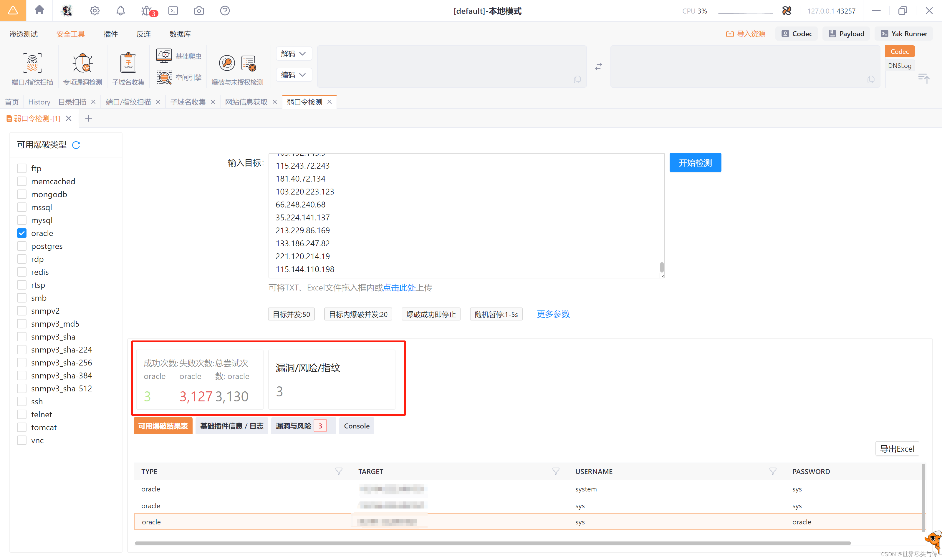Uncheck the oracle checkbox
The width and height of the screenshot is (942, 560).
(x=22, y=233)
